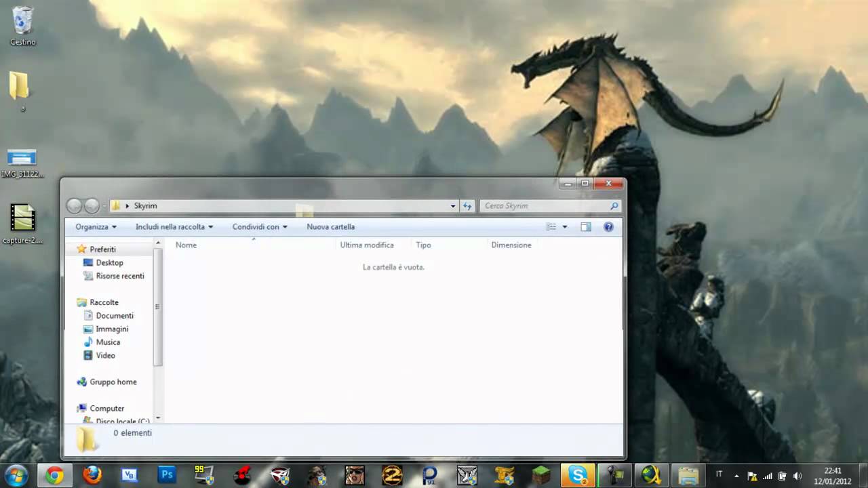
Task: Click the Skyrim breadcrumb in address bar
Action: click(x=145, y=206)
